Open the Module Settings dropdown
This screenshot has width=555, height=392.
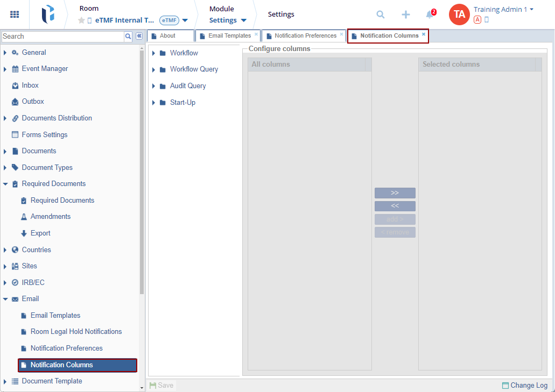(x=228, y=20)
